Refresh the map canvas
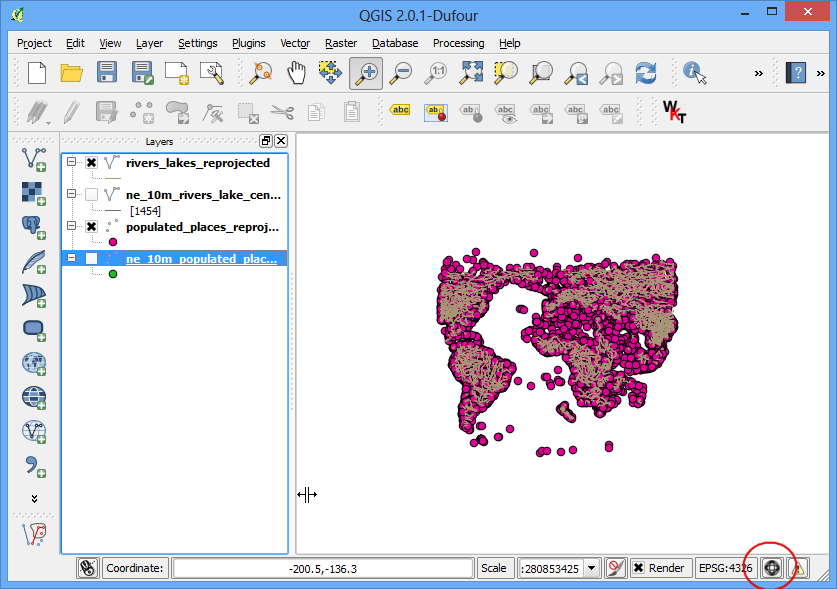Image resolution: width=837 pixels, height=589 pixels. pos(646,73)
